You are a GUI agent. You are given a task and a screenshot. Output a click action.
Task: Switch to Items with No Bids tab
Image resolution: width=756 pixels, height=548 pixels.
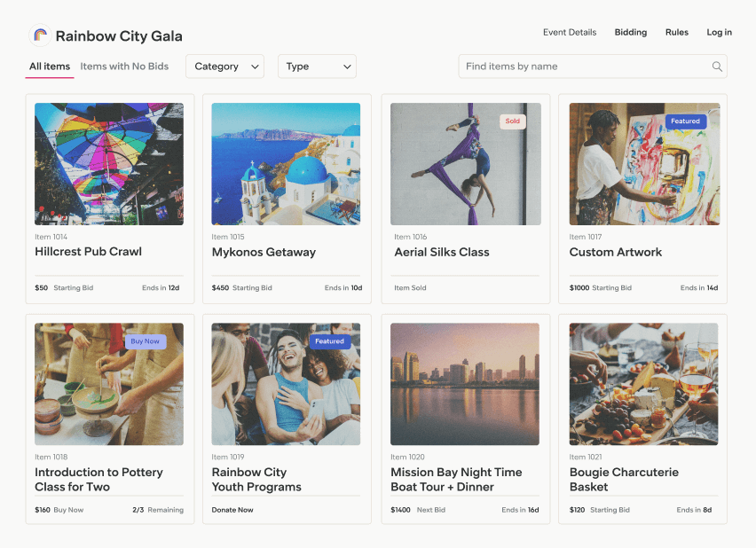124,67
